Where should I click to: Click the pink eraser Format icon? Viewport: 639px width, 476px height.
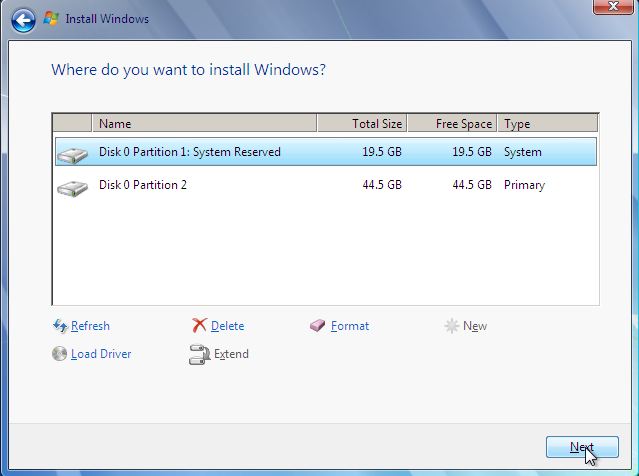click(x=318, y=326)
